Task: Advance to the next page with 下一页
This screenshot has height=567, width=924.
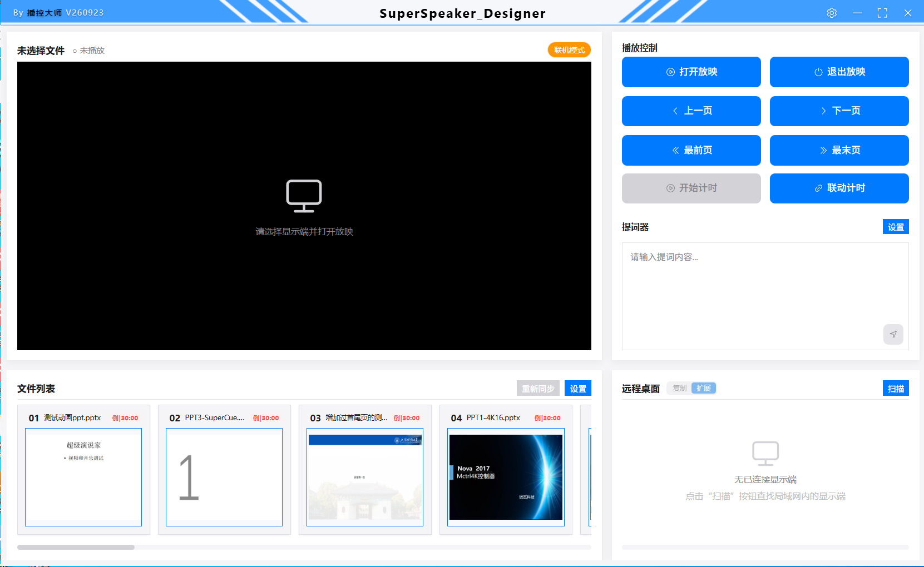Action: (839, 111)
